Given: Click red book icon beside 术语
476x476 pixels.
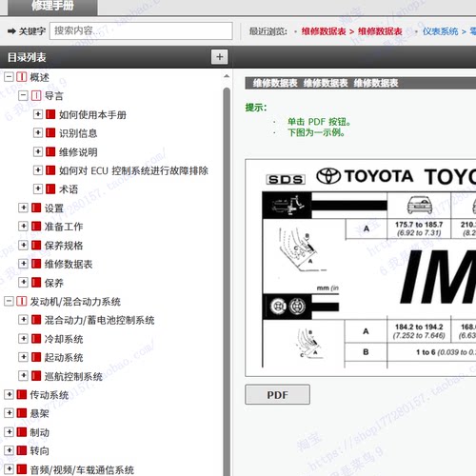Looking at the screenshot, I should coord(50,188).
